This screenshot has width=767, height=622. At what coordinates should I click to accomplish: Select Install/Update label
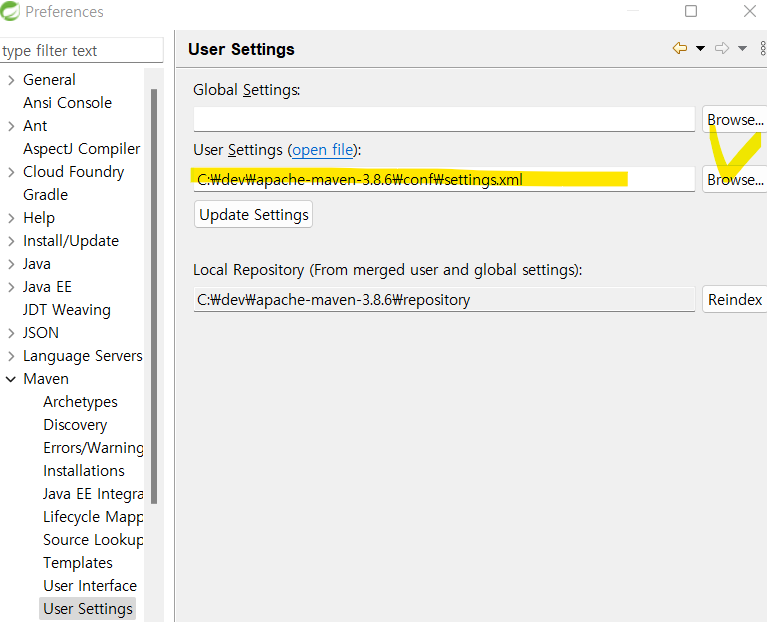[71, 241]
